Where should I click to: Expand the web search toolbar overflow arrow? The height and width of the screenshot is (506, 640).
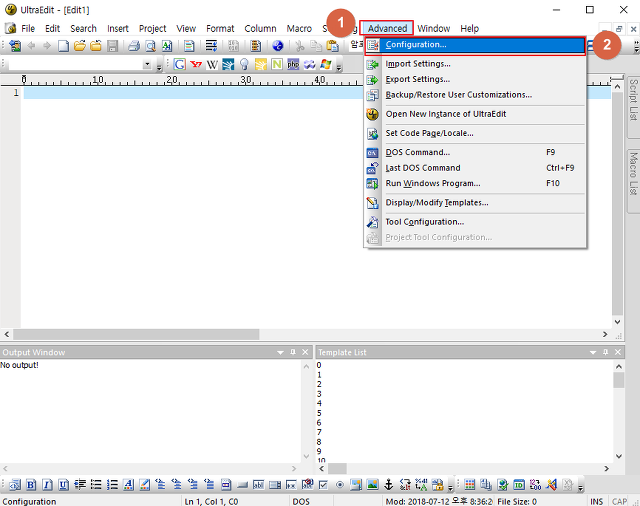point(339,67)
